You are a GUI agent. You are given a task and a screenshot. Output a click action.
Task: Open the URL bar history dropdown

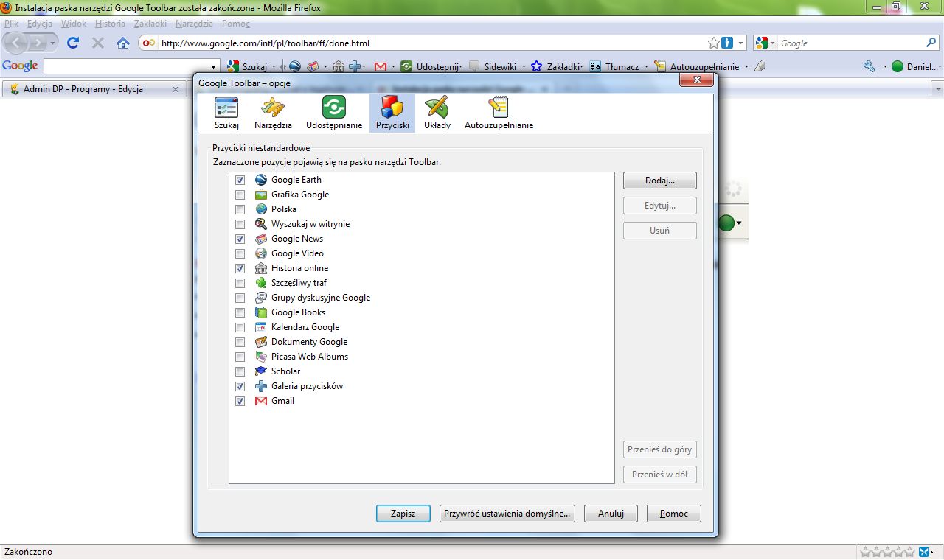[x=741, y=43]
